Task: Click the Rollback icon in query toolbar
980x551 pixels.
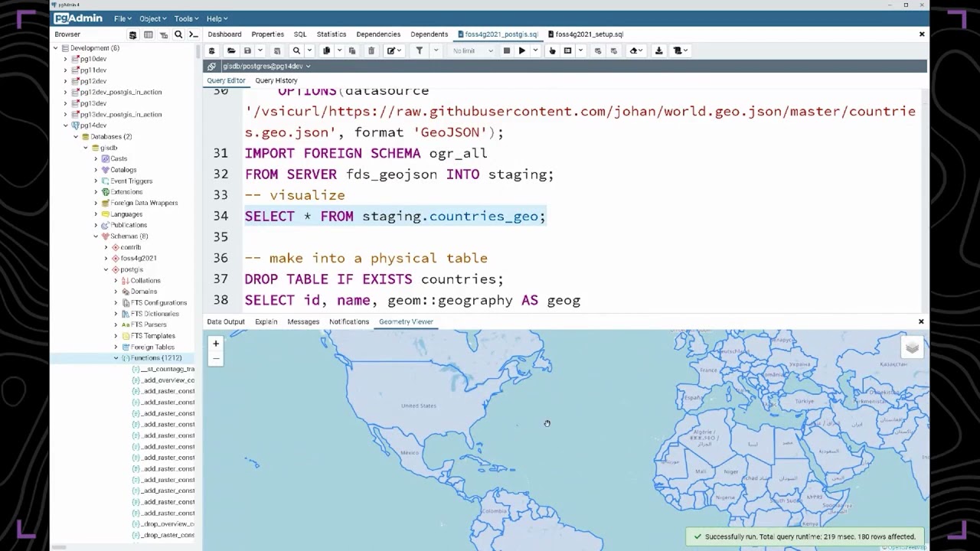Action: 613,51
